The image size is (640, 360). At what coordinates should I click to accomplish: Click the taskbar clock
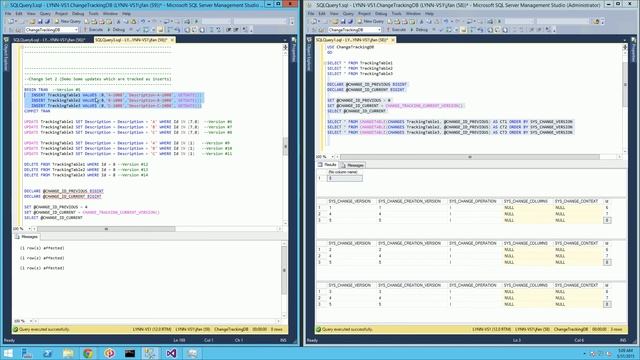tap(624, 353)
